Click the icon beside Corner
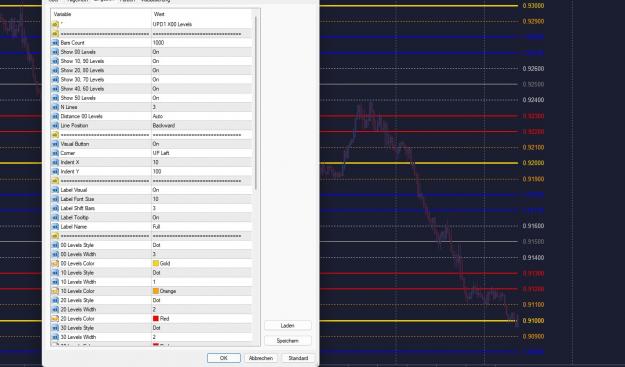Image resolution: width=625 pixels, height=367 pixels. coord(55,153)
